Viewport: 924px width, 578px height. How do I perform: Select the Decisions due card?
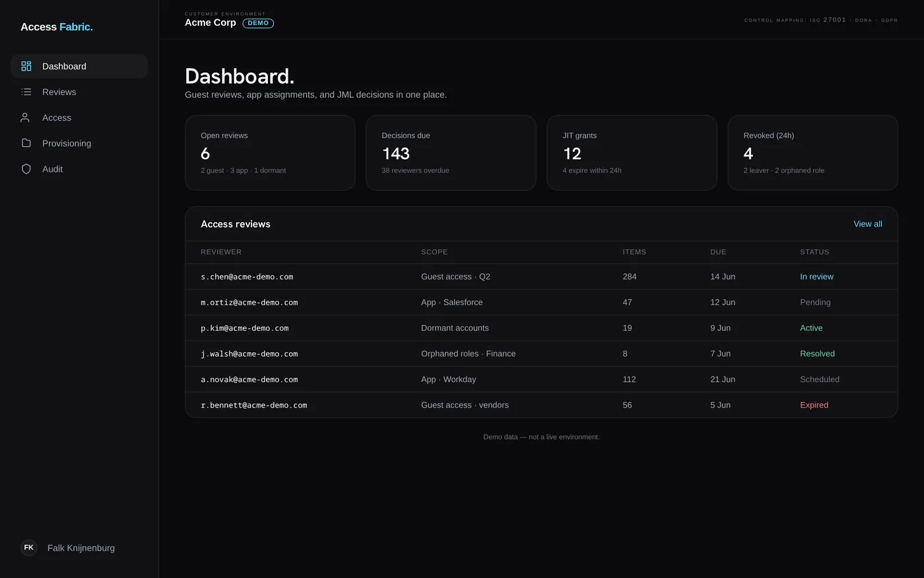pyautogui.click(x=451, y=153)
